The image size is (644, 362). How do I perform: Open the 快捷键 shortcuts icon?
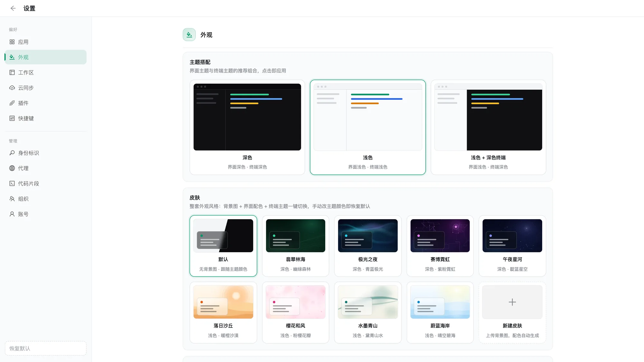click(12, 118)
